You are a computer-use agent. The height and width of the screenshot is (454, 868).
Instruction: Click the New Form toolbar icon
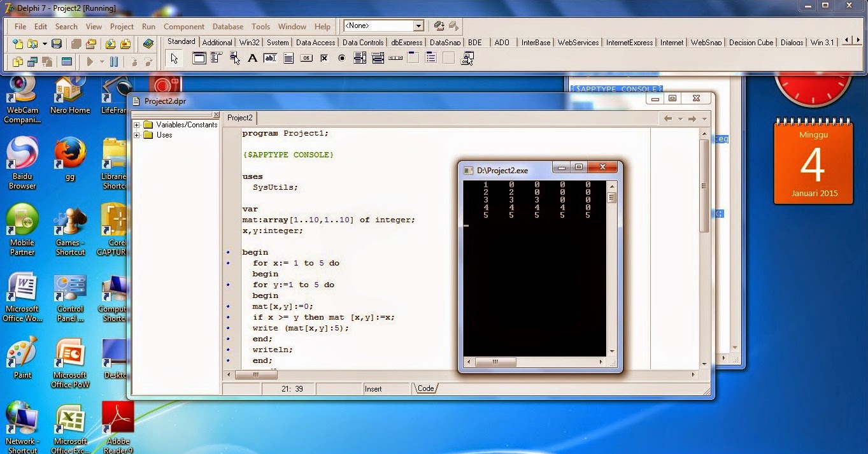point(66,62)
